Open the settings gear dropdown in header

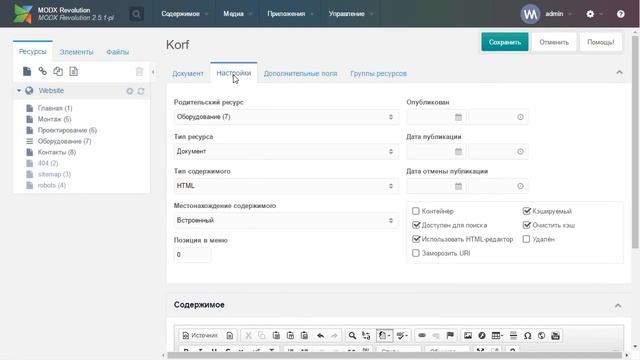(x=594, y=14)
